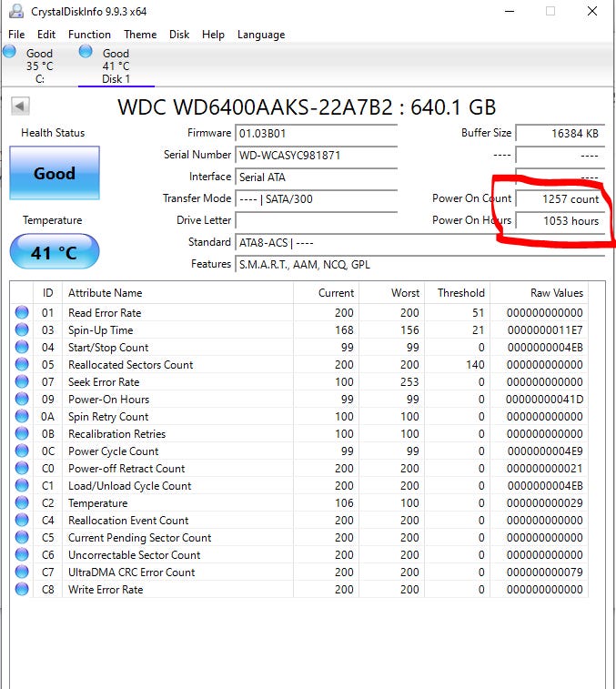Click the Current column header
Viewport: 616px width, 689px height.
[326, 293]
